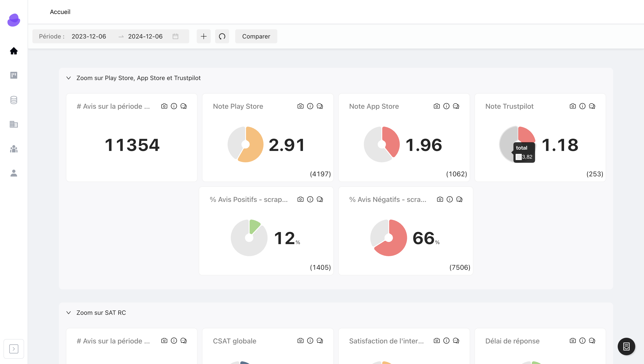The width and height of the screenshot is (644, 364).
Task: Show info for Note Play Store
Action: (x=310, y=106)
